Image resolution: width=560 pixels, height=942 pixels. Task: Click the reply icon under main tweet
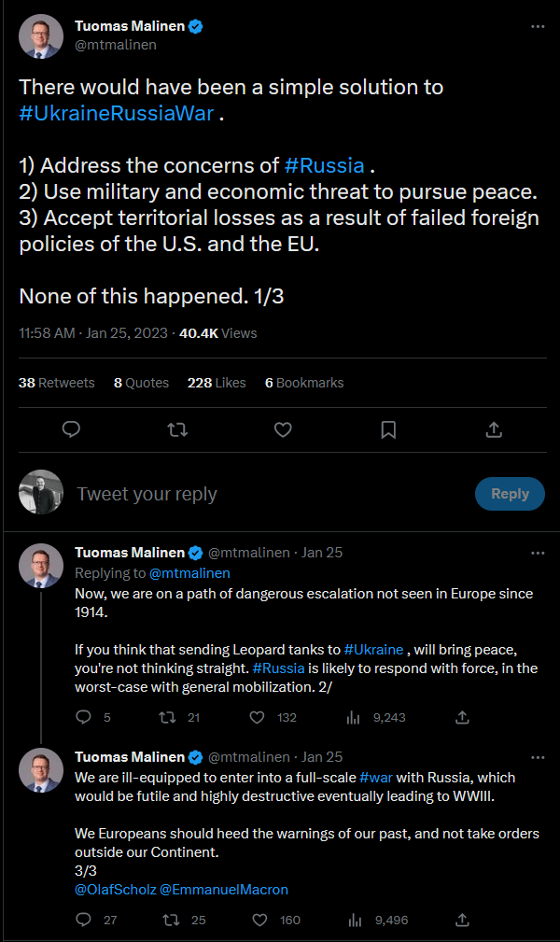point(72,429)
